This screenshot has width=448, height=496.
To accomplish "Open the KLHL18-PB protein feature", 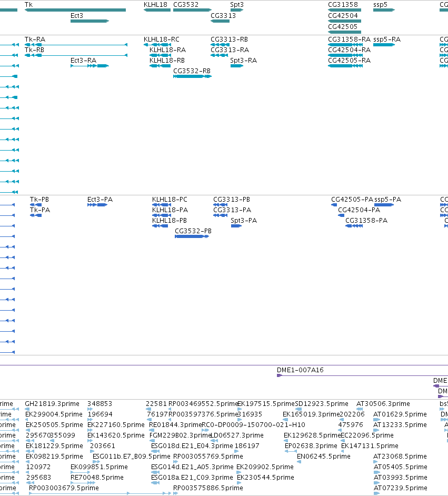I will pyautogui.click(x=160, y=226).
